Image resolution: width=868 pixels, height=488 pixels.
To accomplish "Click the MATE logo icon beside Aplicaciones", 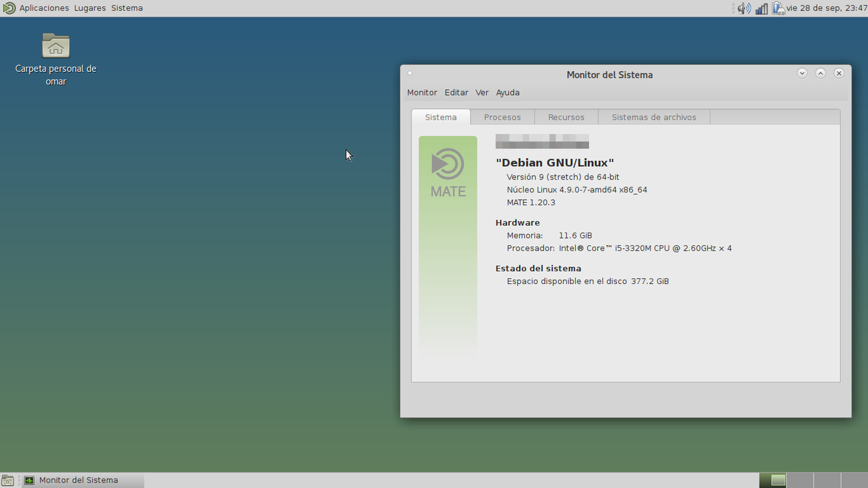I will [9, 8].
